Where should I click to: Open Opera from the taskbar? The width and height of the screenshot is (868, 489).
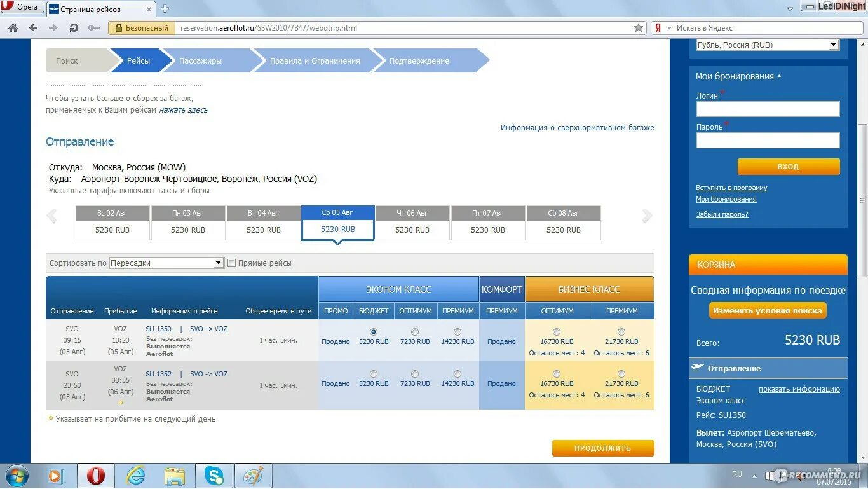(96, 476)
